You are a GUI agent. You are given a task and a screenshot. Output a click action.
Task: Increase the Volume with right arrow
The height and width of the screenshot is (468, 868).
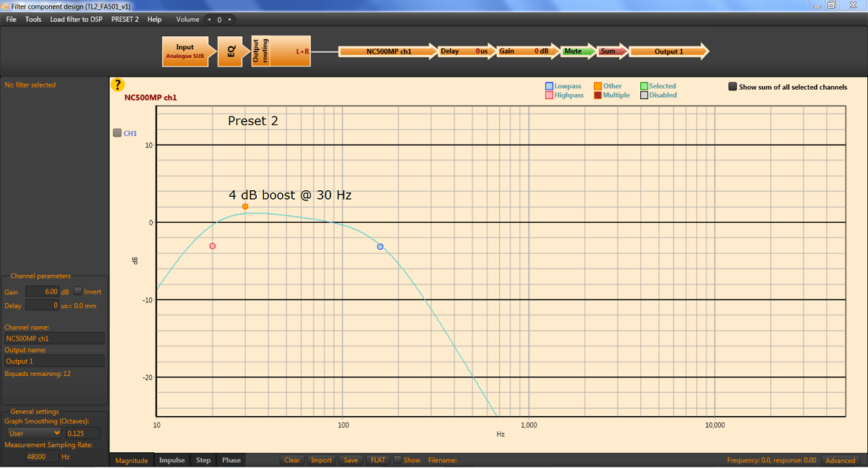pyautogui.click(x=229, y=20)
